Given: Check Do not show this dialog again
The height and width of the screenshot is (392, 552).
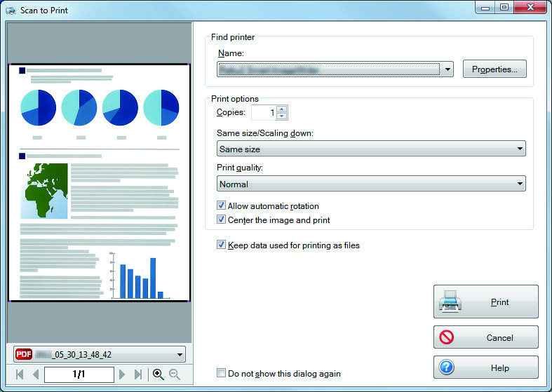Looking at the screenshot, I should (221, 373).
